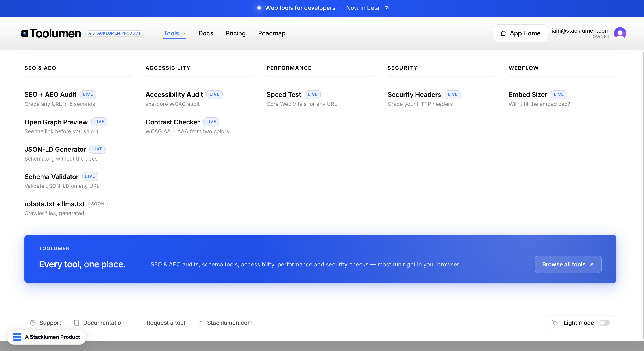Click the arrow icon beside Now in beta

coord(387,8)
